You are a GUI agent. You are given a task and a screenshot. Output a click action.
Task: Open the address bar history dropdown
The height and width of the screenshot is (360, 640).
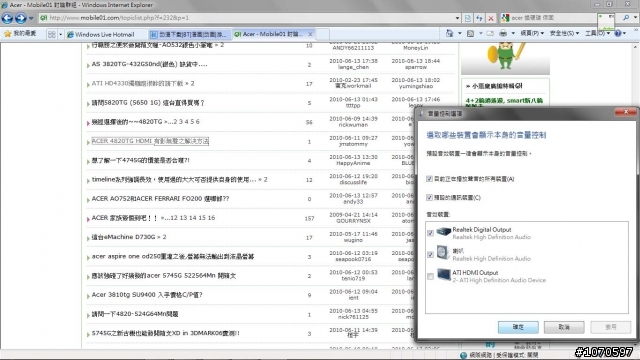click(457, 18)
